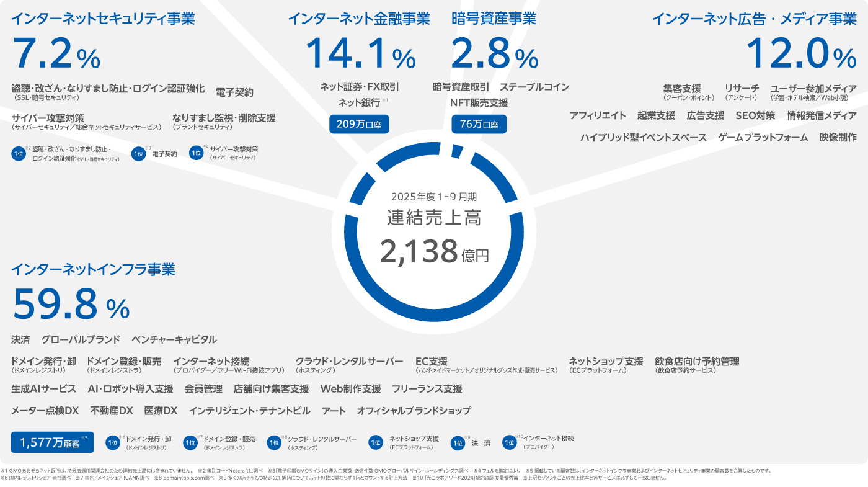This screenshot has height=487, width=868.
Task: Click the 59.8% infrastructure percentage figure
Action: (71, 304)
